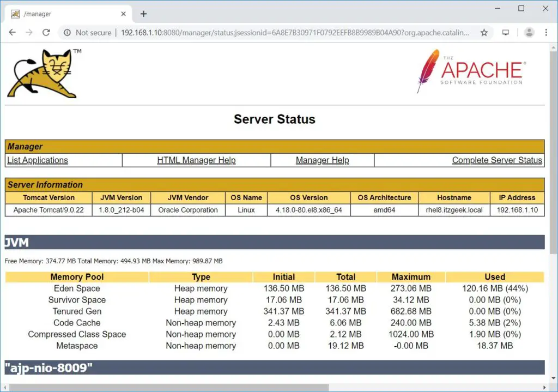
Task: Click the address bar URL
Action: 295,33
